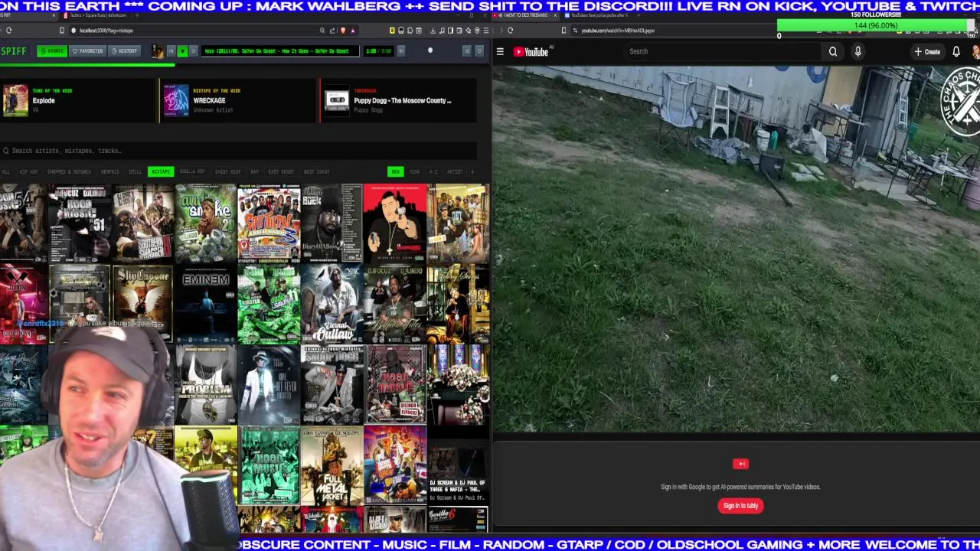Toggle shuffle in SPIFF player
This screenshot has height=551, width=980.
click(466, 51)
